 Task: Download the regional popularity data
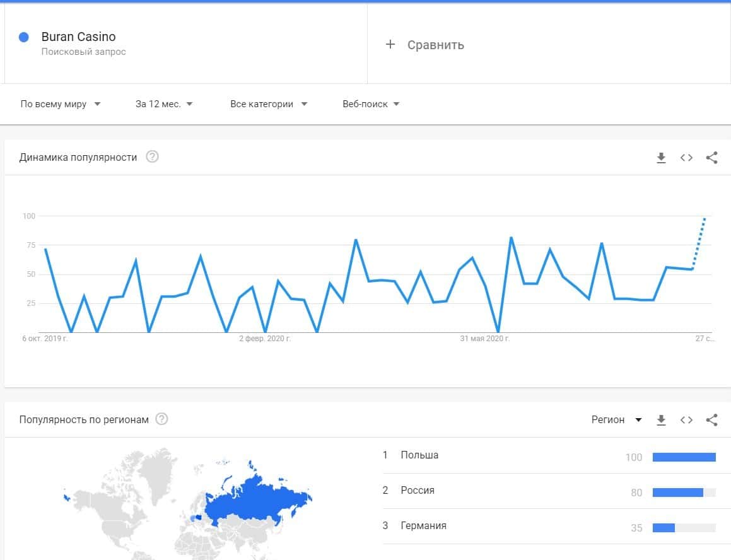(x=661, y=420)
